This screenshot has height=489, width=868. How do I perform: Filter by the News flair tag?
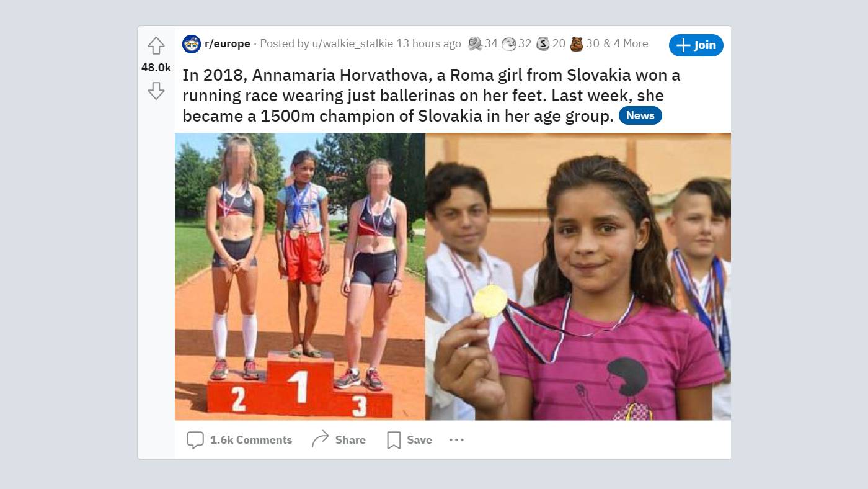[640, 115]
